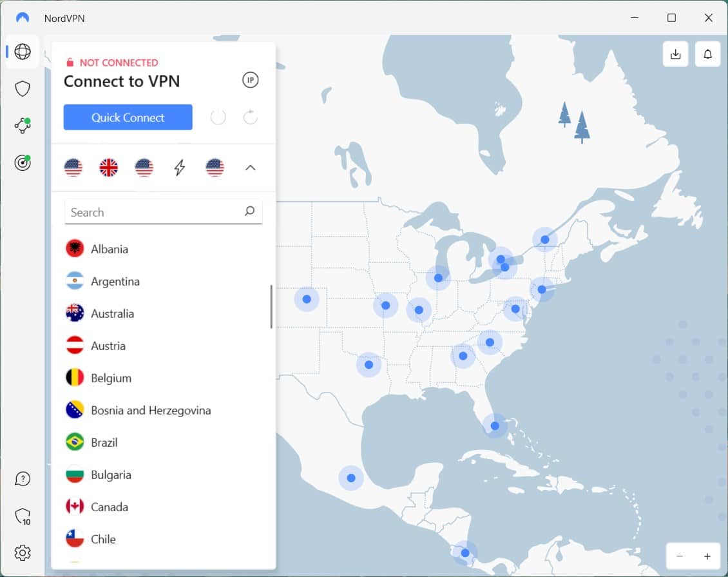This screenshot has width=728, height=577.
Task: Click the Belgium flag icon
Action: pos(75,378)
